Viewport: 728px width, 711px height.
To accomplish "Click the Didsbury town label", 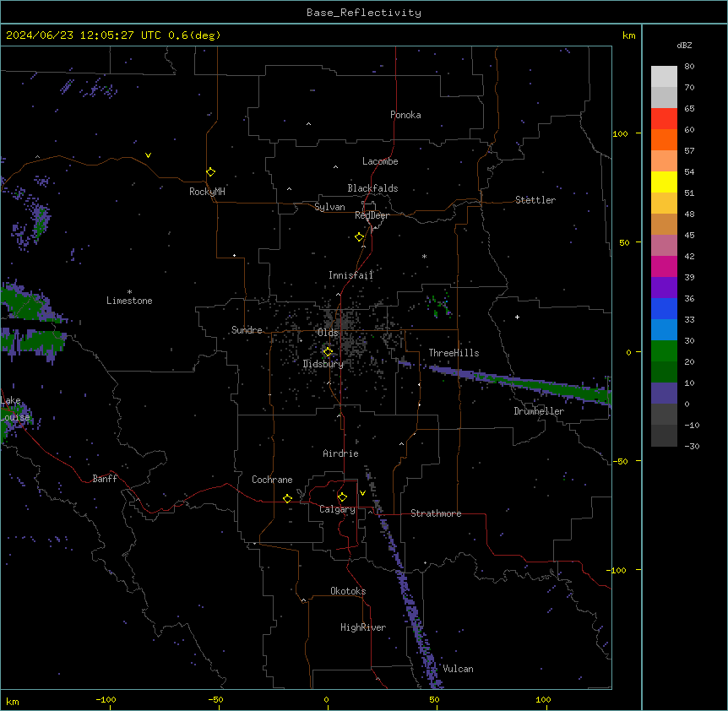I will click(323, 364).
